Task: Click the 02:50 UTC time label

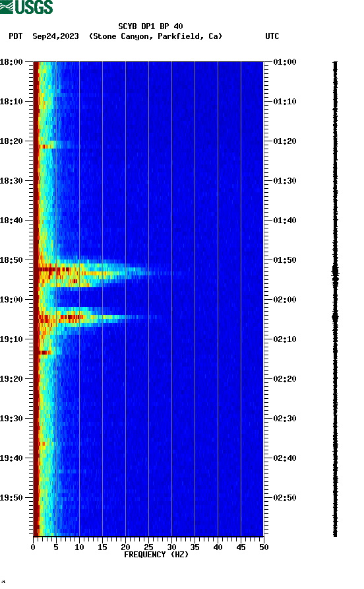Action: click(x=285, y=498)
